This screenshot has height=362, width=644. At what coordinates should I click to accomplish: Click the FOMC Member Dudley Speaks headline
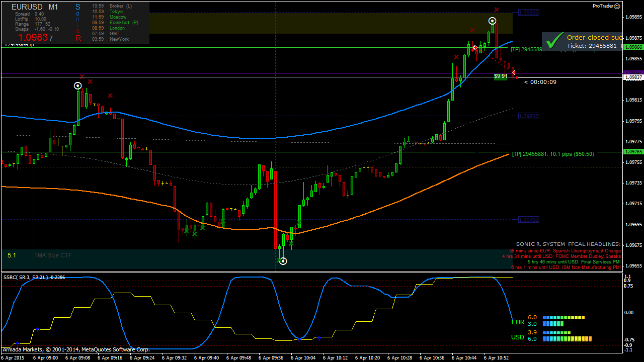click(x=562, y=256)
